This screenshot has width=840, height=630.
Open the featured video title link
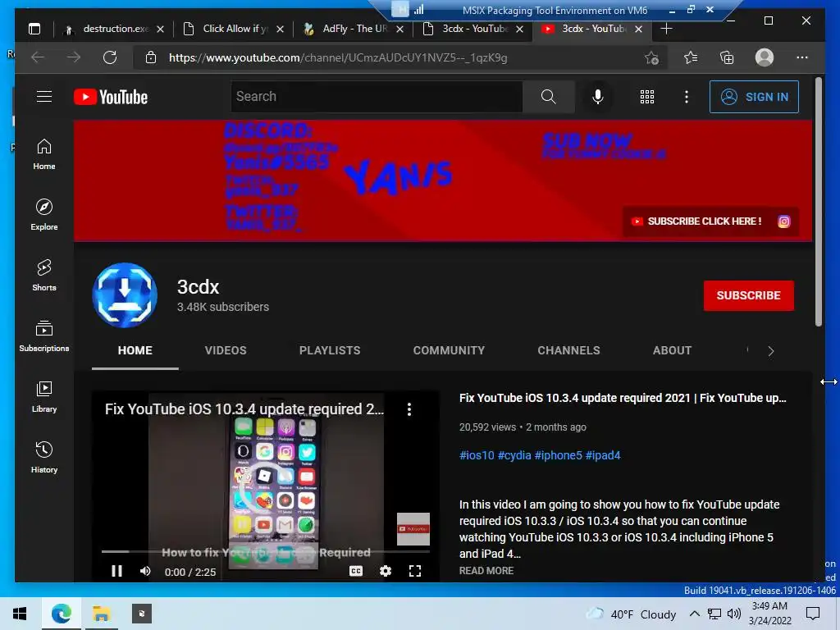coord(623,398)
